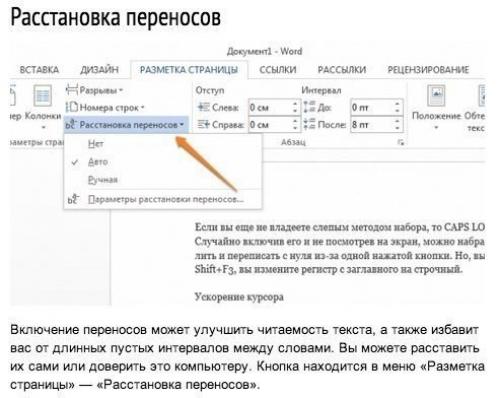Edit the До spacing field
The image size is (500, 398).
click(371, 107)
